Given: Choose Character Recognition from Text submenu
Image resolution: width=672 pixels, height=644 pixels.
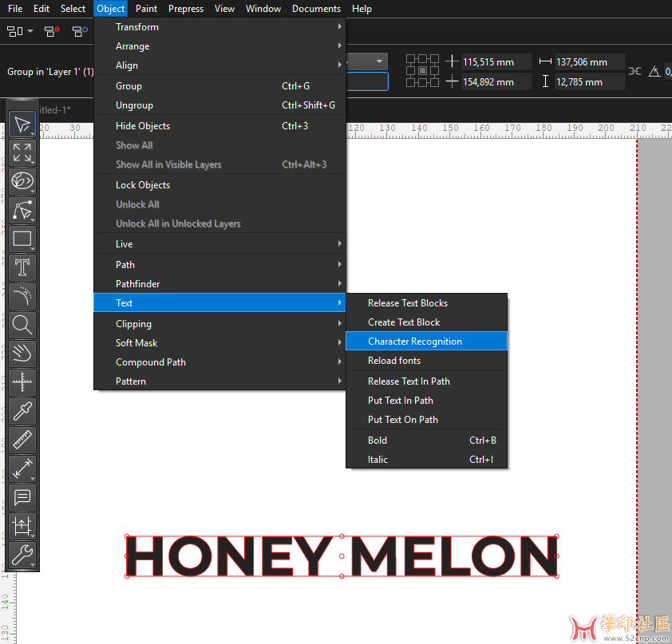Looking at the screenshot, I should click(415, 342).
